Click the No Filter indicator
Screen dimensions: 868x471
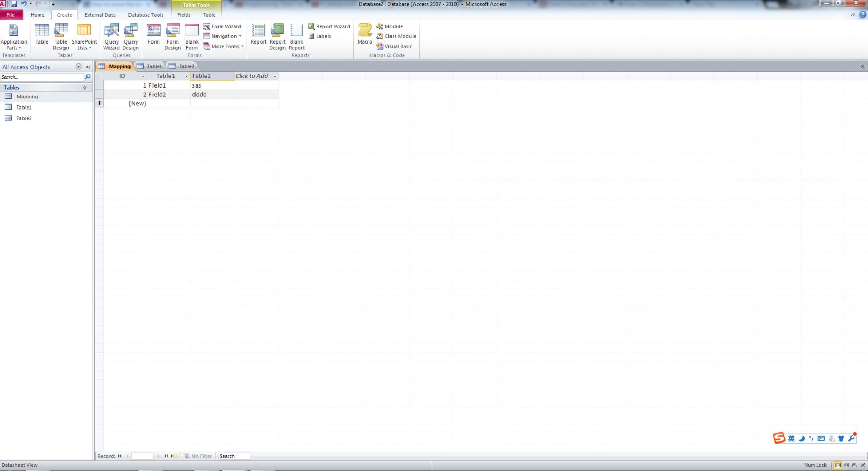(x=198, y=456)
